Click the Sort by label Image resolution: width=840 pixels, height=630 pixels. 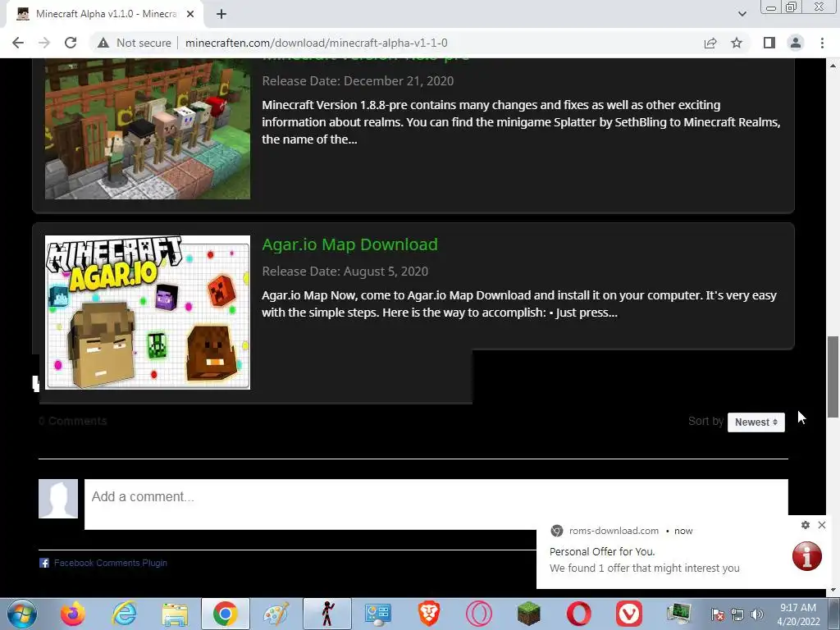(x=705, y=421)
